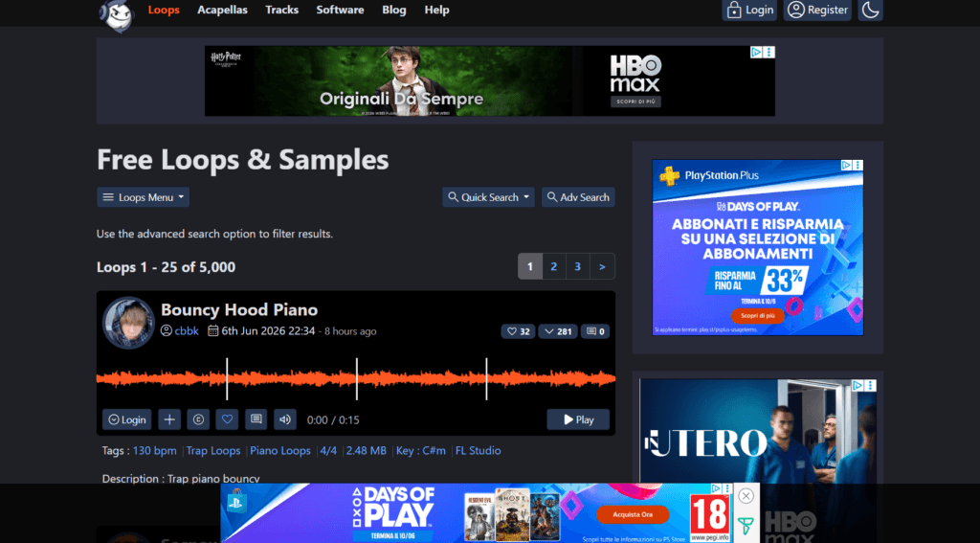This screenshot has width=980, height=543.
Task: Go to the Tracks menu item
Action: tap(282, 10)
